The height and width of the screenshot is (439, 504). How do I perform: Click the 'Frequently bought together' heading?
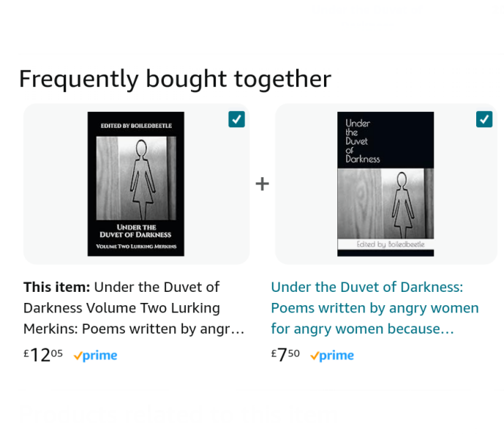point(175,79)
